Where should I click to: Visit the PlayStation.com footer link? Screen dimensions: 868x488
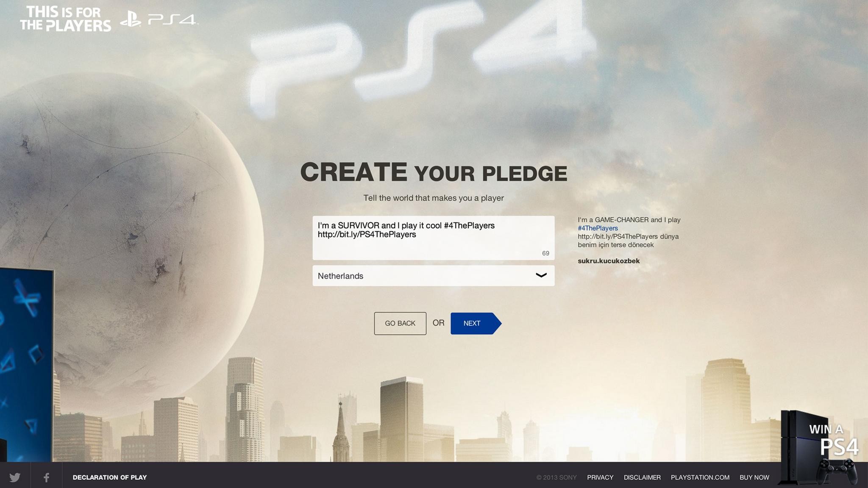point(700,477)
